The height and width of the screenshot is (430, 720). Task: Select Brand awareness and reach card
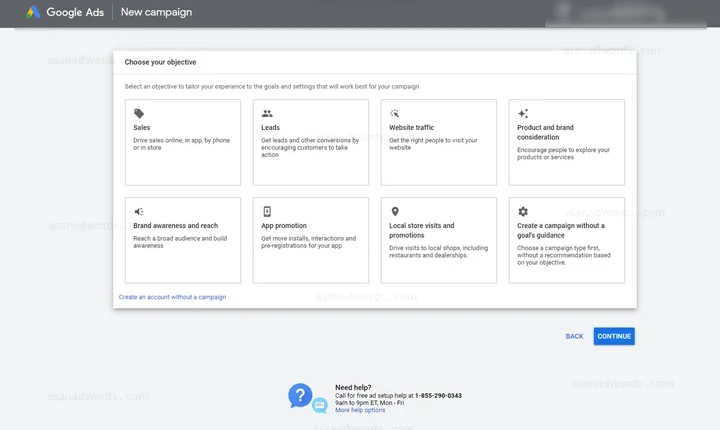pyautogui.click(x=183, y=240)
